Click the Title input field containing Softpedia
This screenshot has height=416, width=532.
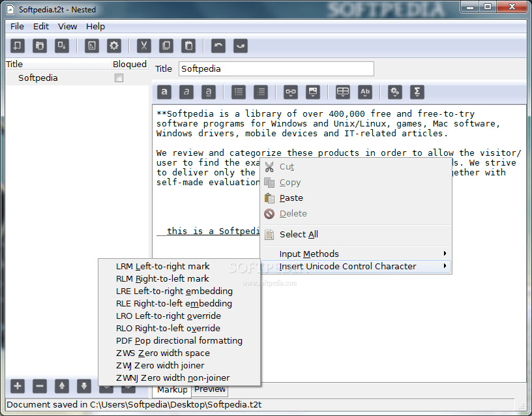click(276, 69)
